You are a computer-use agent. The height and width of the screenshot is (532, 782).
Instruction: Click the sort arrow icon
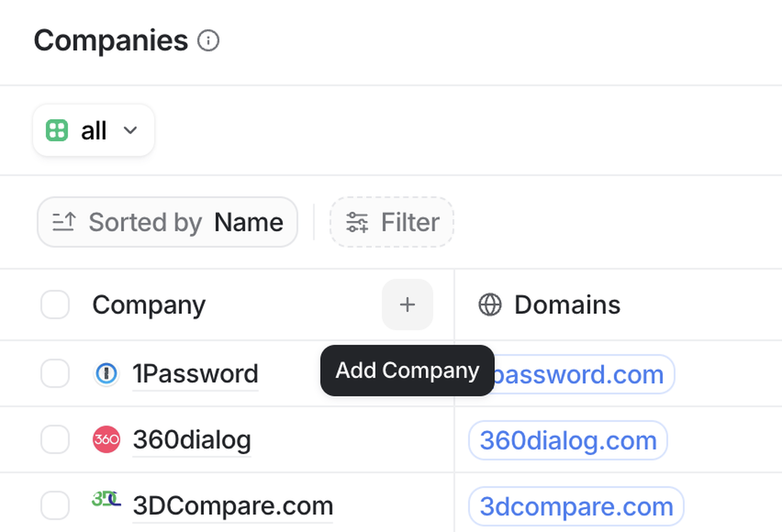coord(64,222)
